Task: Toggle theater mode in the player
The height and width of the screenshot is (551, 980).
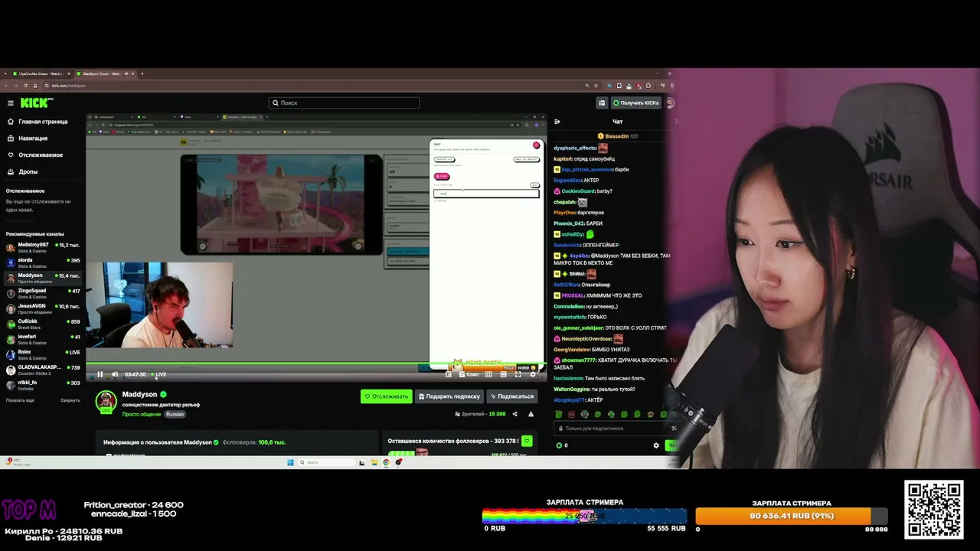Action: [503, 374]
